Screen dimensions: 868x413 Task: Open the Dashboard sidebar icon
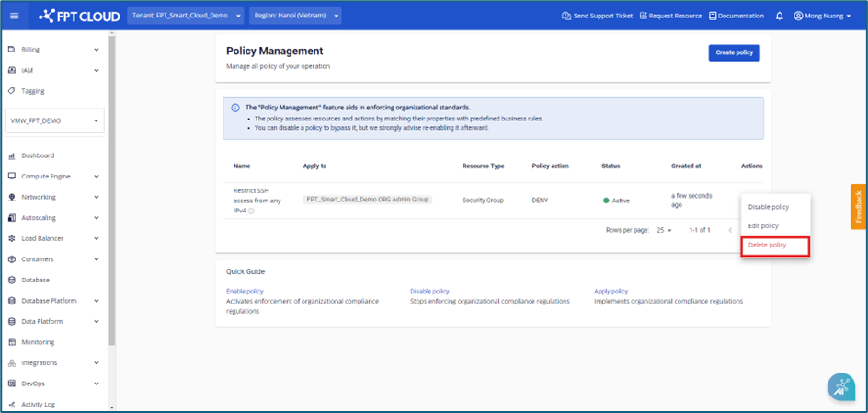(x=12, y=155)
